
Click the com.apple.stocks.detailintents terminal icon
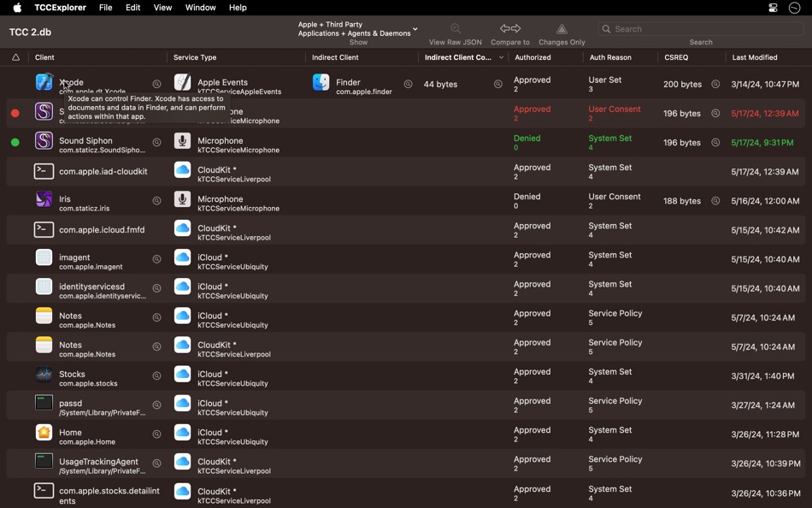[x=44, y=490]
